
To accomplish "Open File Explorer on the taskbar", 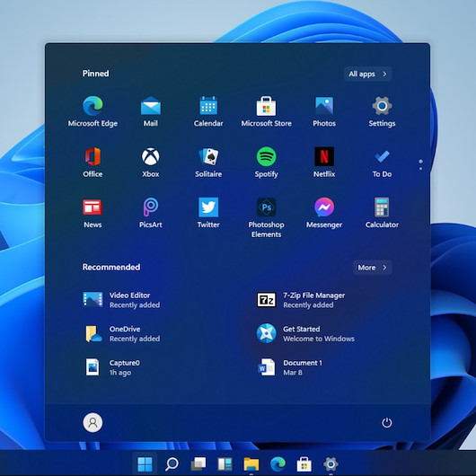I will (x=251, y=463).
